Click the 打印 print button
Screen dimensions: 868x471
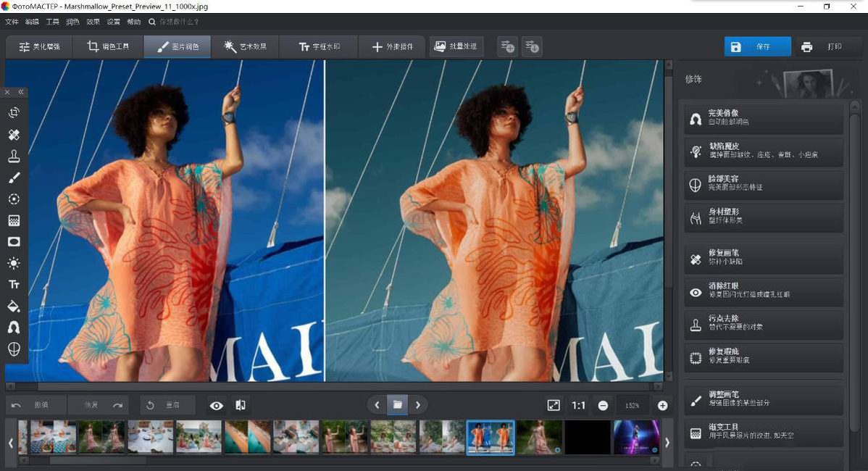(x=827, y=47)
